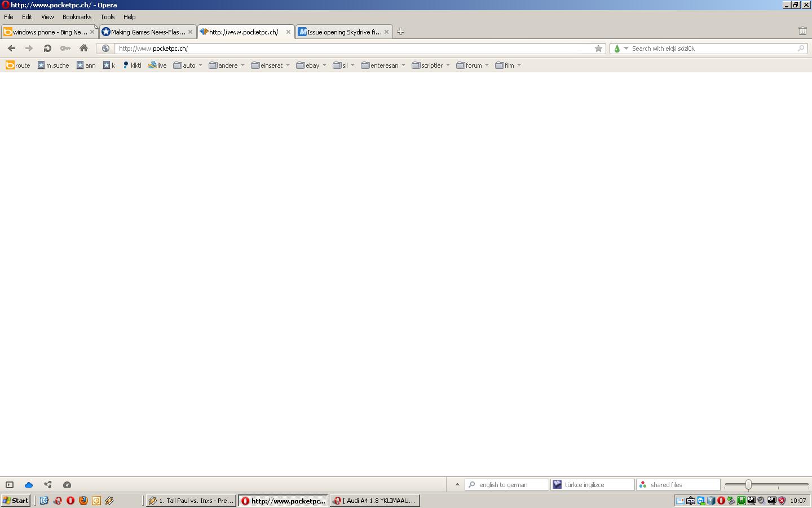Screen dimensions: 812x508
Task: Expand the scriptler bookmark folder
Action: [431, 65]
